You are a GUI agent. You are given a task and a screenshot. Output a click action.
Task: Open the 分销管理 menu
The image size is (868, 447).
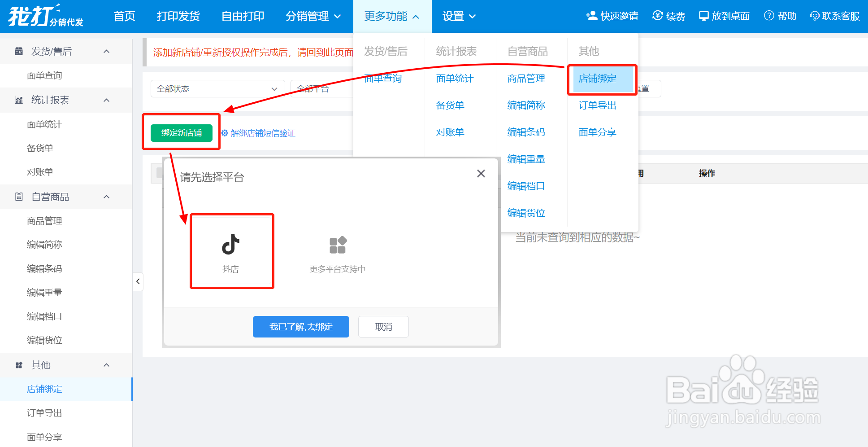click(x=313, y=16)
